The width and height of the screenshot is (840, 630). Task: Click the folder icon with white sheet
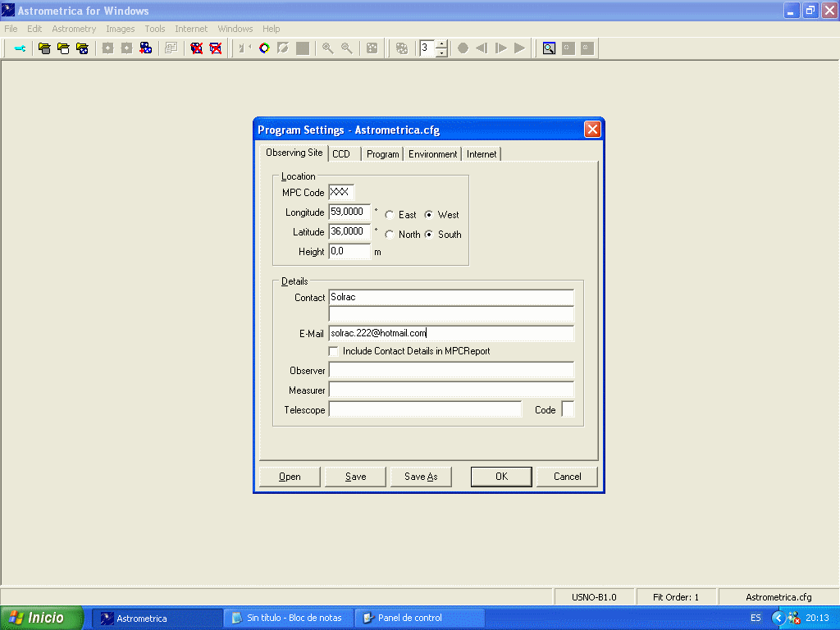click(63, 48)
